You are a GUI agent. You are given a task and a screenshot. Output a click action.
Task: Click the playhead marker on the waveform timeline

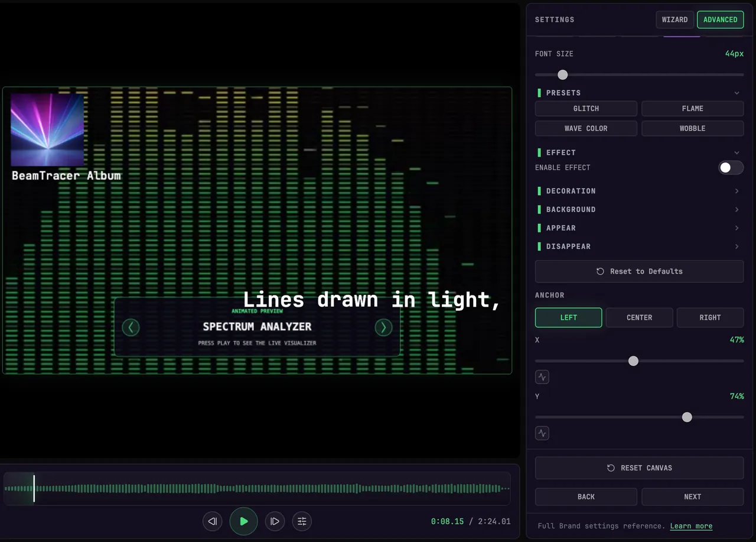coord(34,489)
